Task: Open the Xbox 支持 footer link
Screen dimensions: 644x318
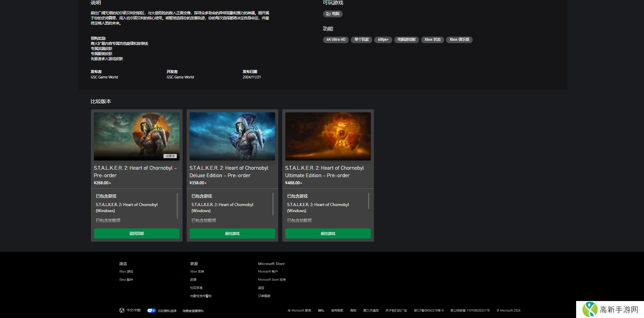Action: 197,272
